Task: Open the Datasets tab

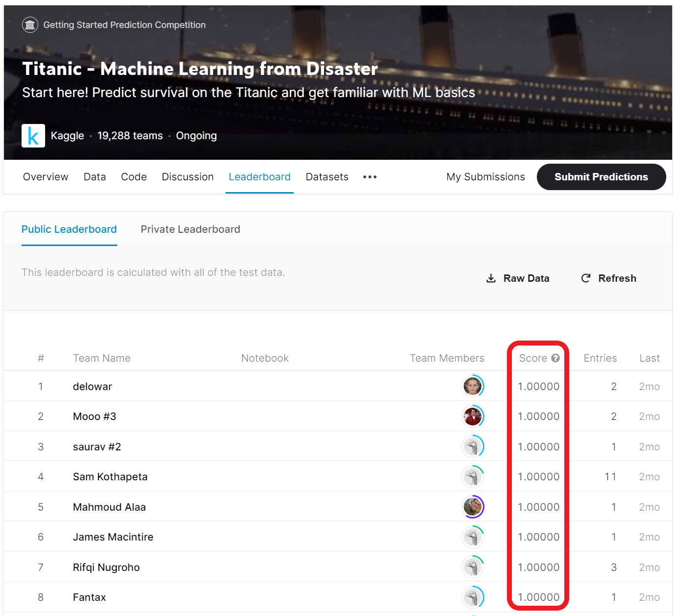Action: coord(327,177)
